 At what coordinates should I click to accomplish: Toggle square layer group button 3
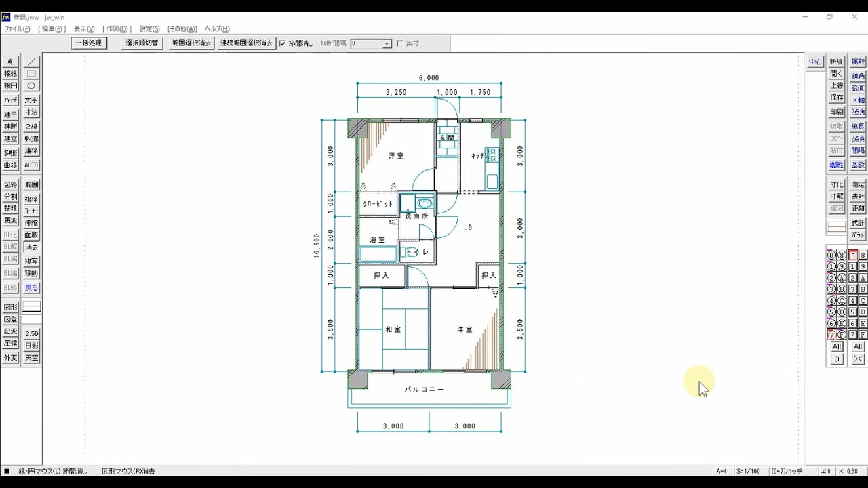[x=853, y=289]
